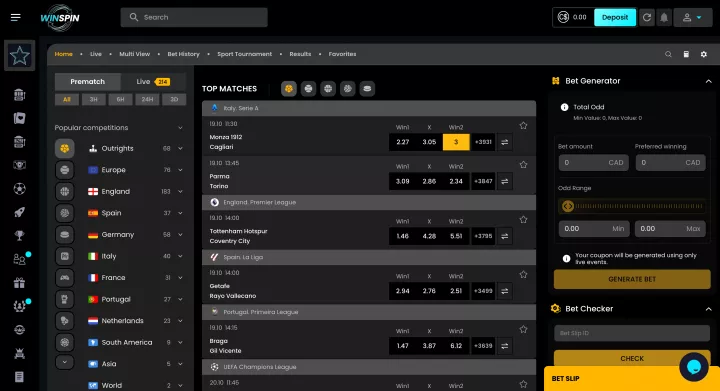Click the Odd Range slider handle

click(568, 206)
